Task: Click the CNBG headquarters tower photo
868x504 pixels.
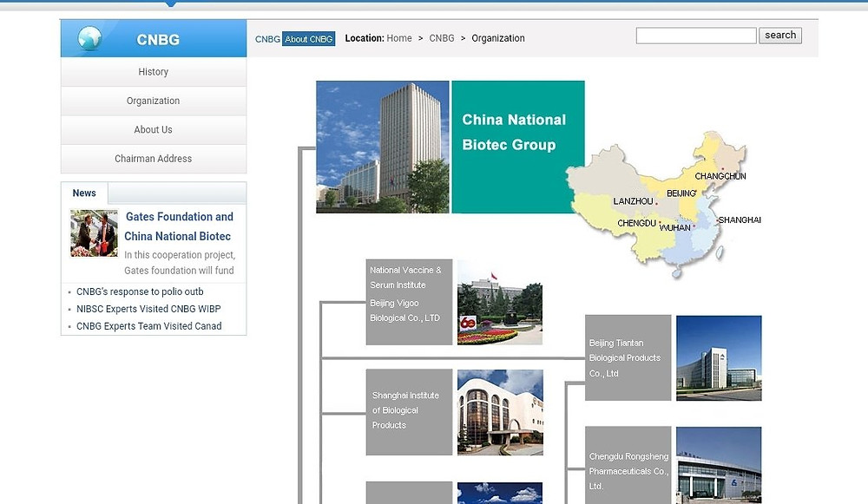Action: click(x=383, y=147)
